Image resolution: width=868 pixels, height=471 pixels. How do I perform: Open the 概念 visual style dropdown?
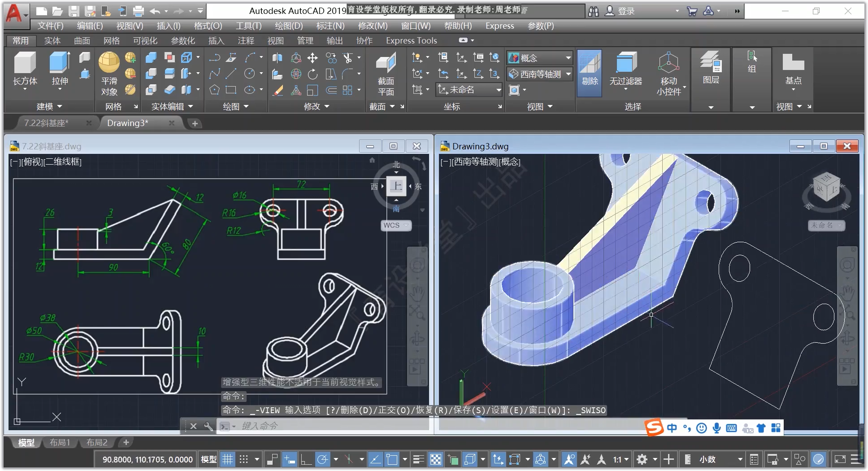[540, 58]
